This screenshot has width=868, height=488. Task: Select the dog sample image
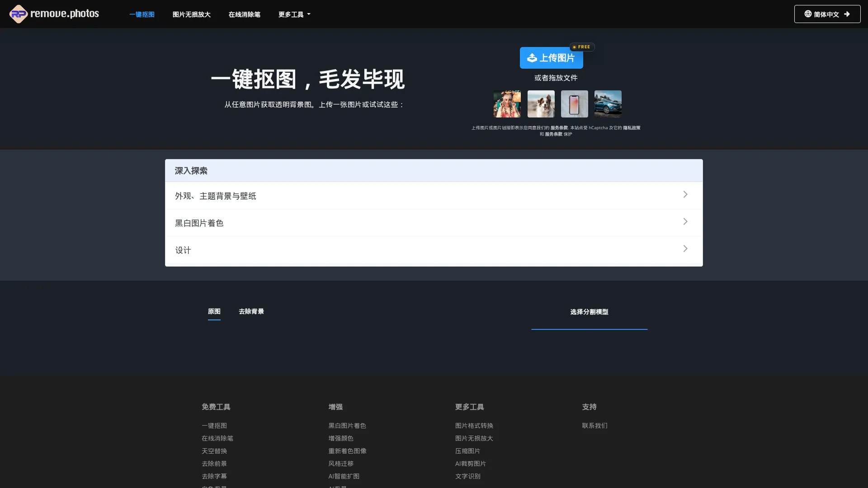point(541,104)
